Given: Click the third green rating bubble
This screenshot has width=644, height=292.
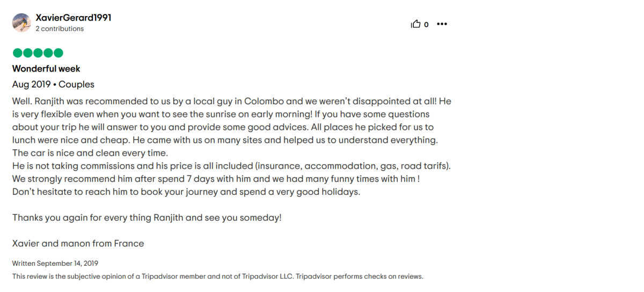Looking at the screenshot, I should pyautogui.click(x=38, y=53).
